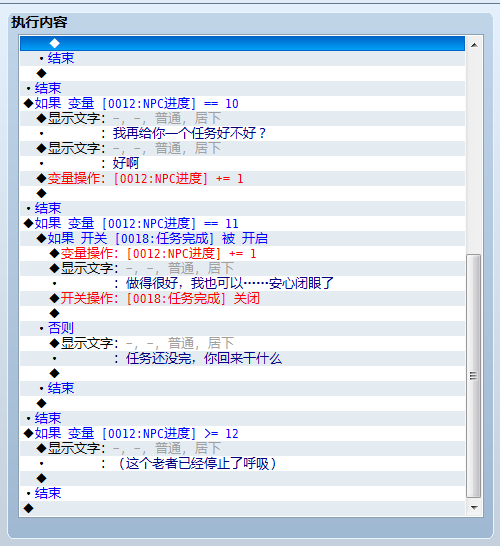The image size is (500, 546).
Task: Select 显示文字 row above 任务还没完
Action: click(242, 343)
